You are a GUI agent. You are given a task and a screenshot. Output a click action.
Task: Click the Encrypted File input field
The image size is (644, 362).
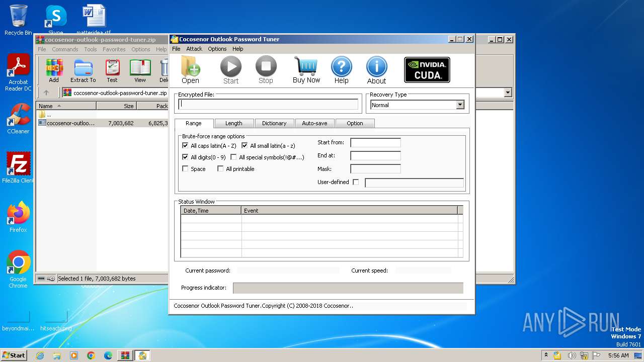[x=269, y=104]
